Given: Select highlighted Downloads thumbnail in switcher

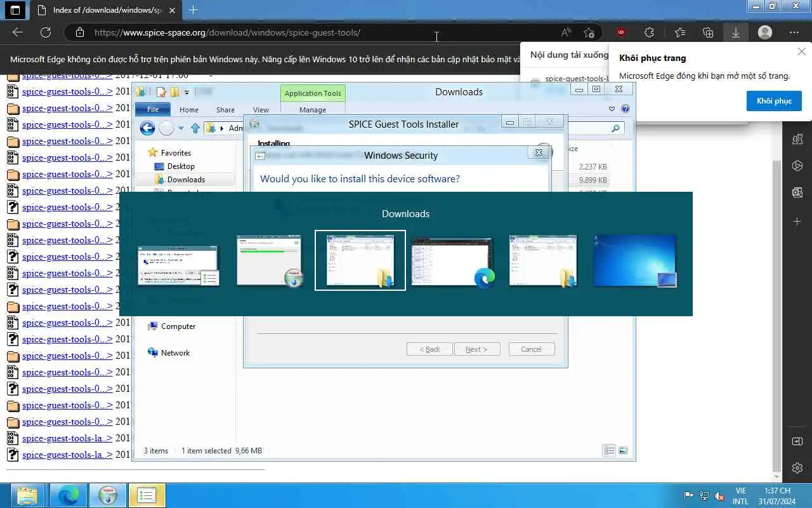Looking at the screenshot, I should coord(360,260).
